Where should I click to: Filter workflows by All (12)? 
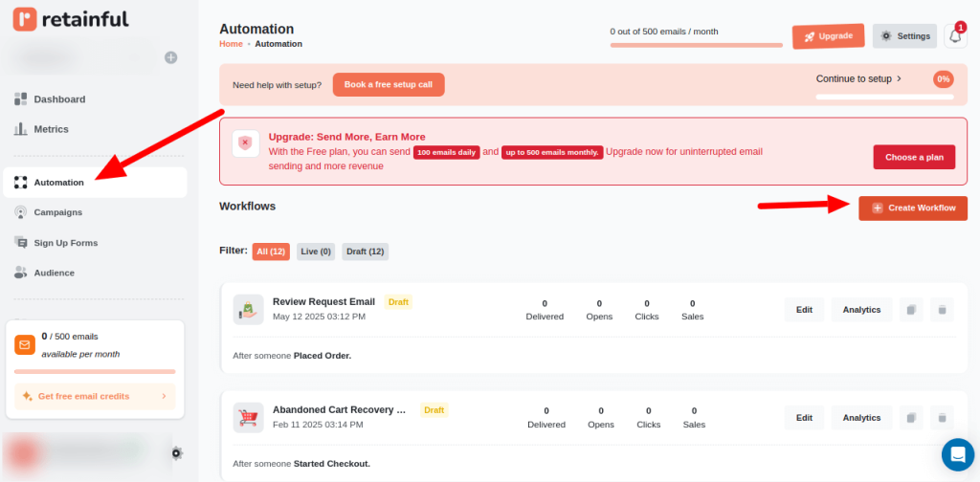271,252
